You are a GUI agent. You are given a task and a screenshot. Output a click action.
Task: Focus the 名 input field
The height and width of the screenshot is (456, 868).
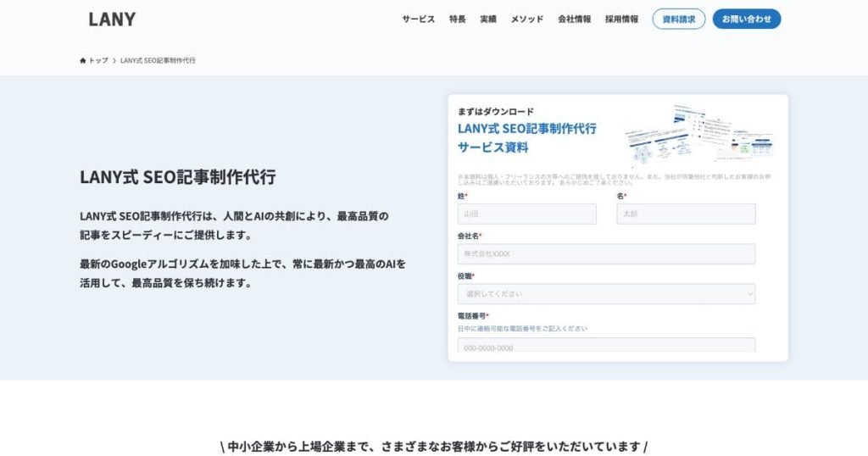point(686,214)
